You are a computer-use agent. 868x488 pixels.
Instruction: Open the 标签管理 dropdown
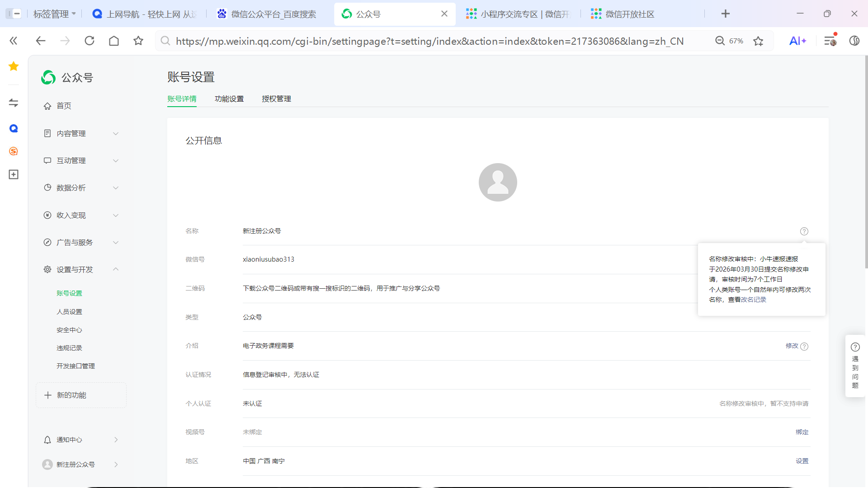tap(54, 14)
